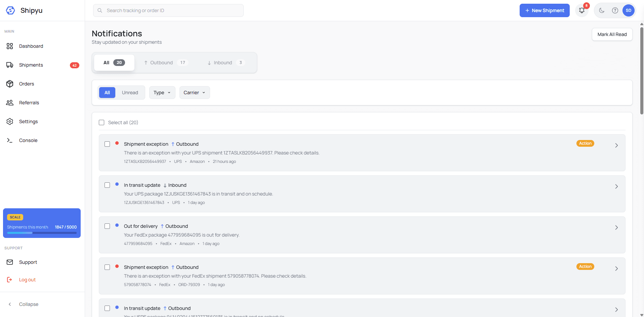Select the Dashboard icon in sidebar
The image size is (644, 317).
coord(10,46)
